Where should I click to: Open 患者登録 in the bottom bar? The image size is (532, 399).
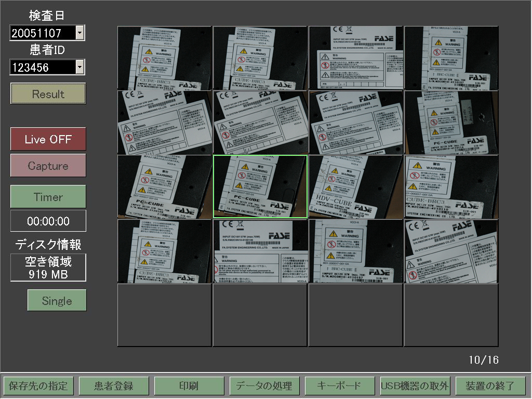click(x=113, y=386)
